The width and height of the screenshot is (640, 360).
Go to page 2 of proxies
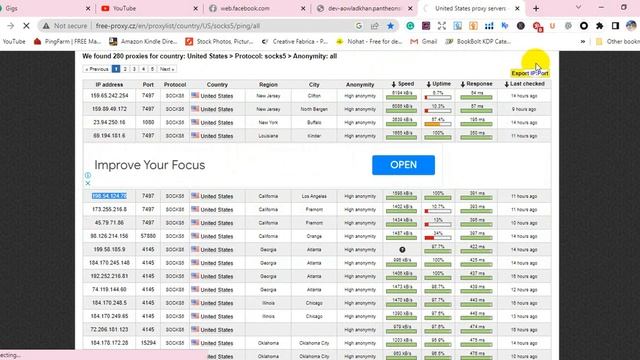click(x=125, y=69)
